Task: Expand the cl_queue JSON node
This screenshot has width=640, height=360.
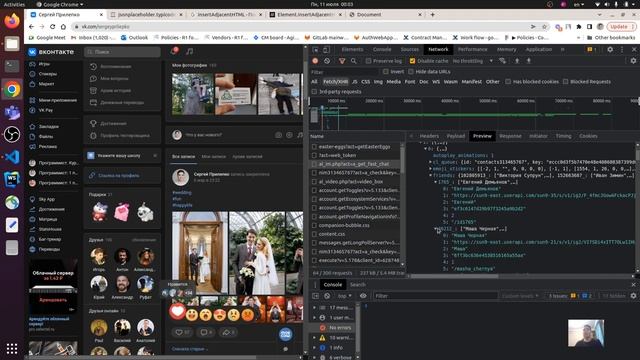Action: click(430, 162)
